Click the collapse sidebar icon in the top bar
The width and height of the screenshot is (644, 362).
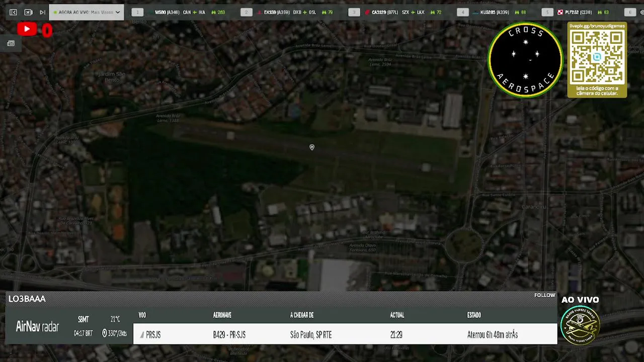(14, 12)
